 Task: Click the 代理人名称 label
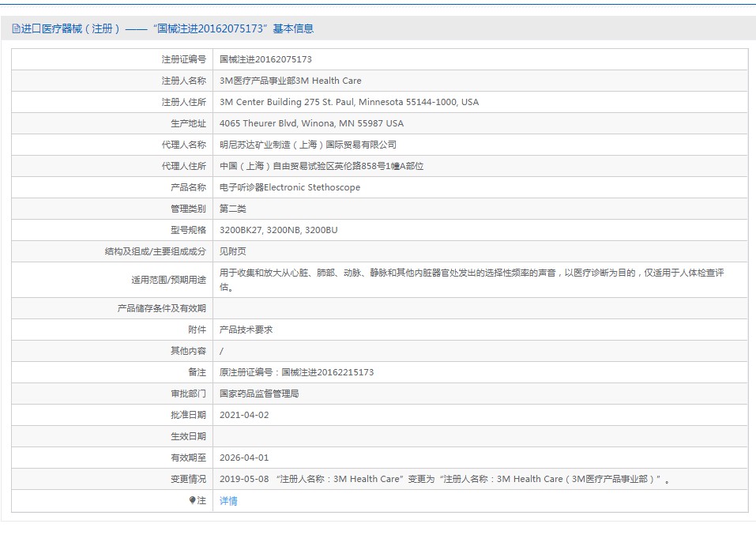[x=184, y=145]
